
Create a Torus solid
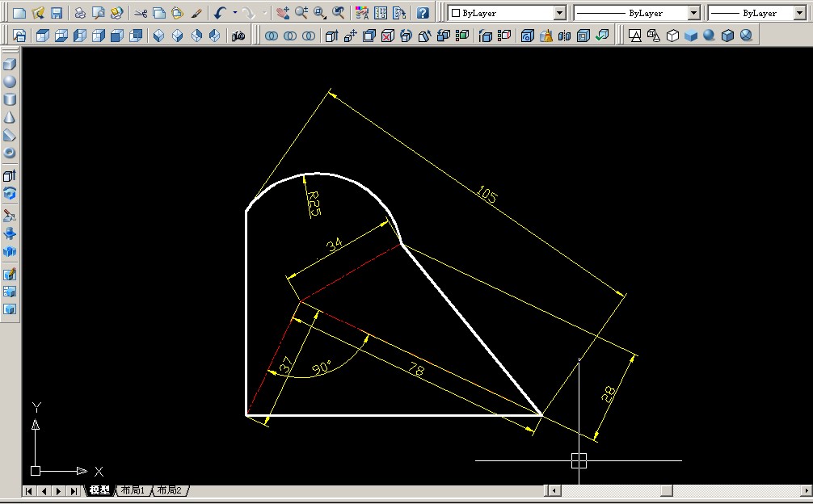coord(10,153)
